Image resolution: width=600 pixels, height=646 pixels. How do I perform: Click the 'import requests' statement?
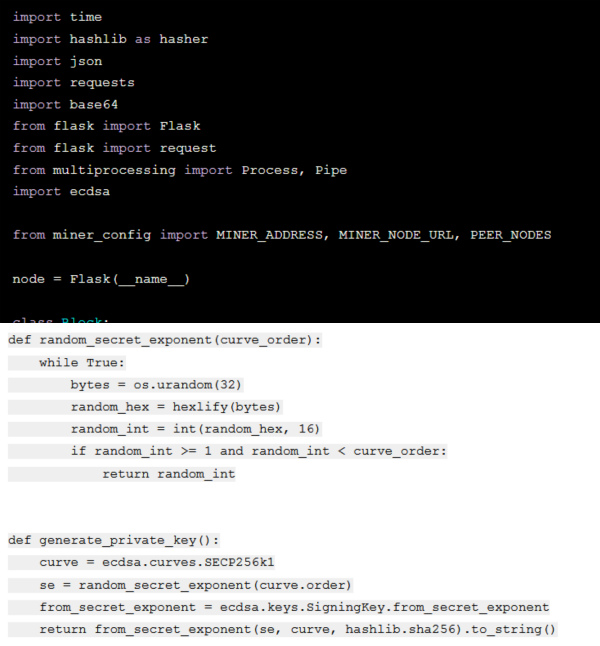pos(74,83)
